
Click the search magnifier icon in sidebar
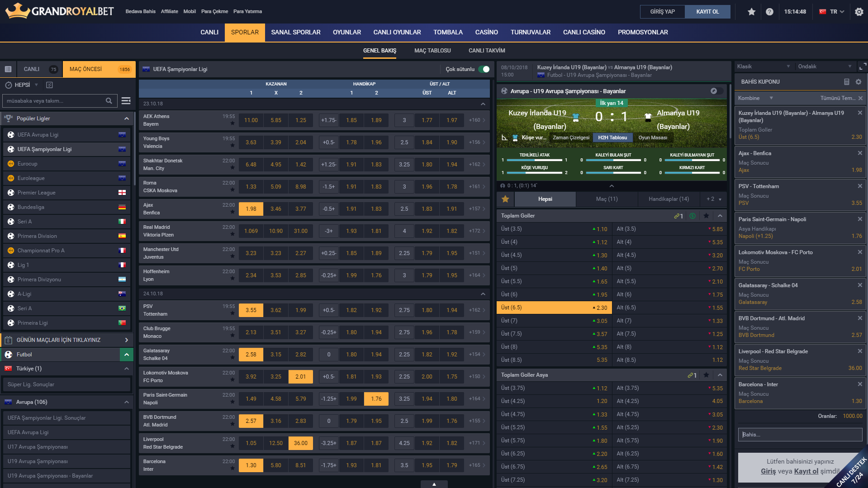(x=109, y=101)
